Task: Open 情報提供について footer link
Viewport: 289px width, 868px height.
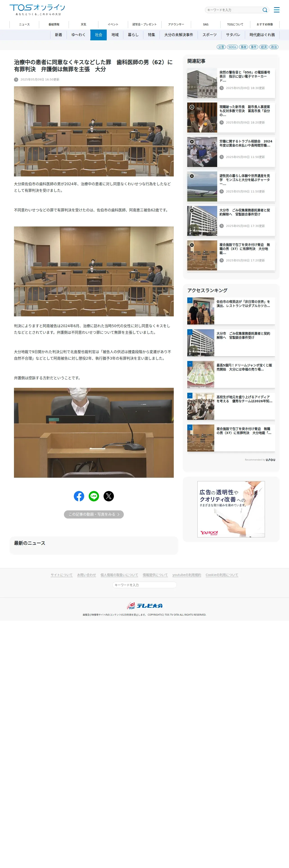Action: click(155, 575)
